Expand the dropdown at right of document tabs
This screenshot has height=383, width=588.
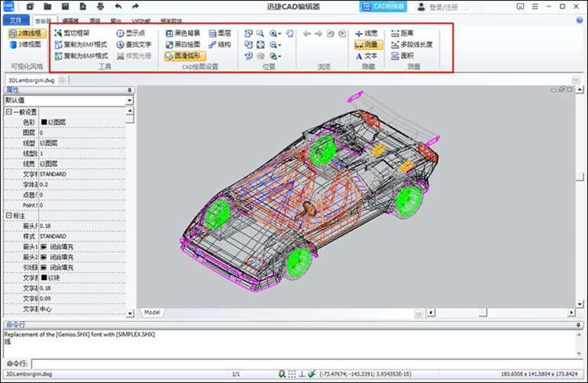(x=576, y=80)
